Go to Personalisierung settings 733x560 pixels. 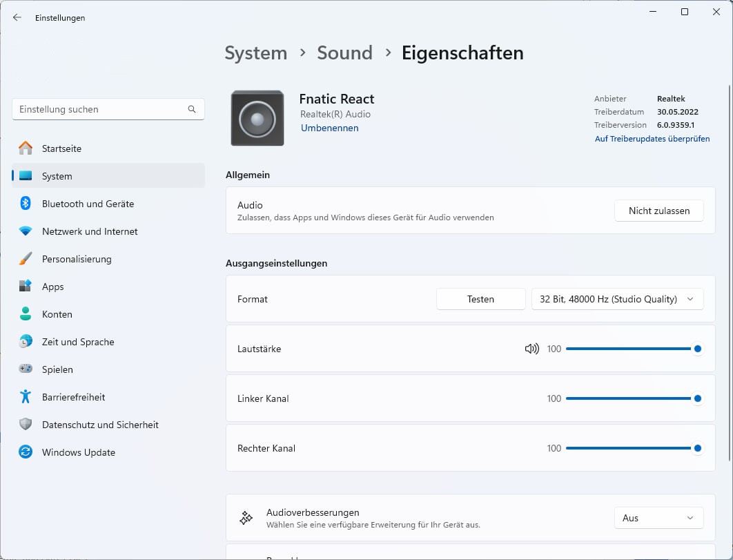[x=77, y=259]
